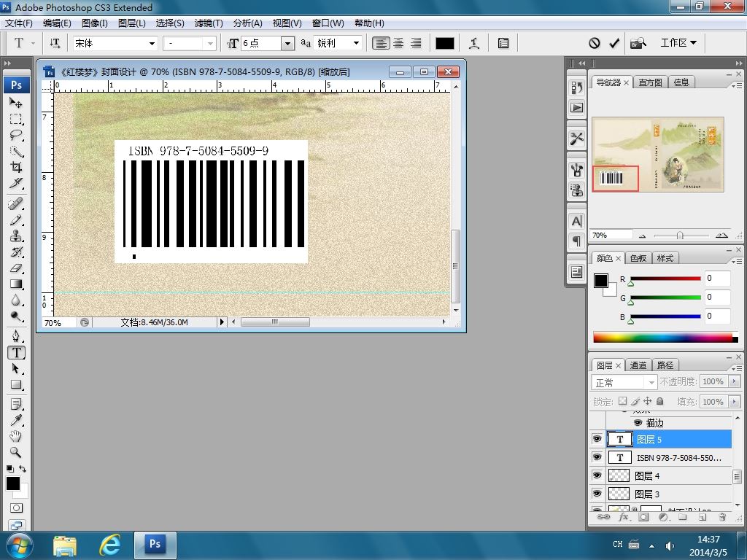Switch to 色板 tab
747x560 pixels.
(x=638, y=258)
